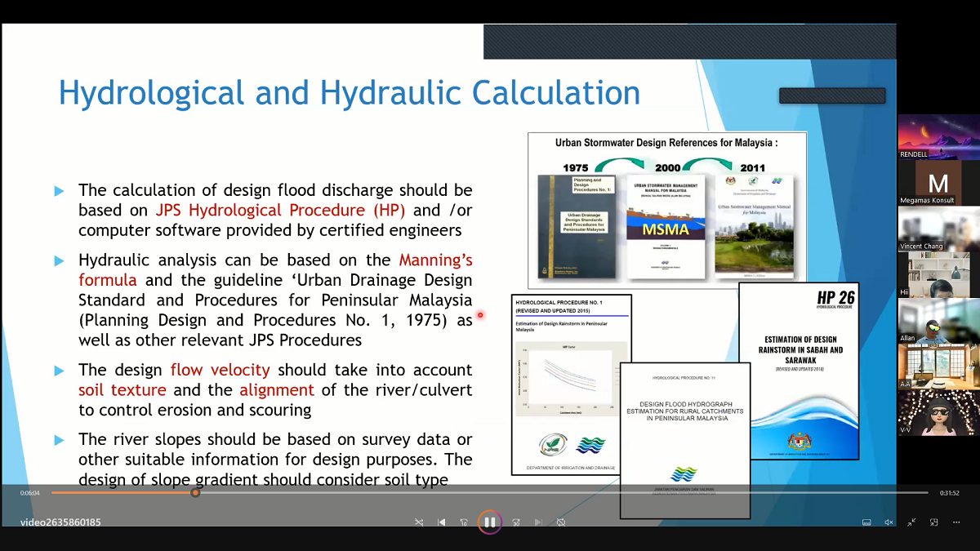Click the MSMA manual cover image
The width and height of the screenshot is (980, 551).
point(666,227)
